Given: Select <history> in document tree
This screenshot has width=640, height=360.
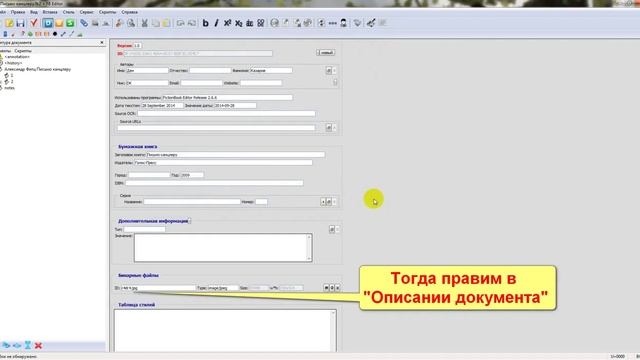Looking at the screenshot, I should pyautogui.click(x=13, y=63).
